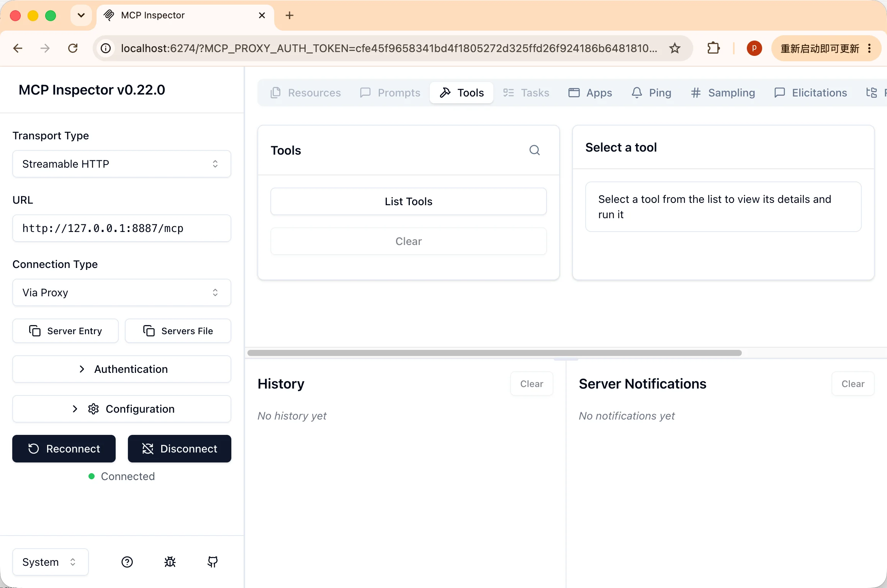Expand the Authentication section

122,369
